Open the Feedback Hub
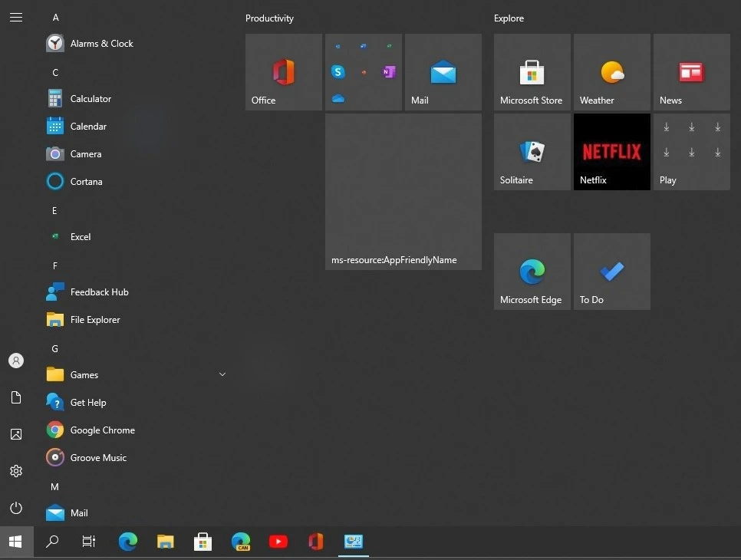The height and width of the screenshot is (560, 741). pyautogui.click(x=97, y=292)
